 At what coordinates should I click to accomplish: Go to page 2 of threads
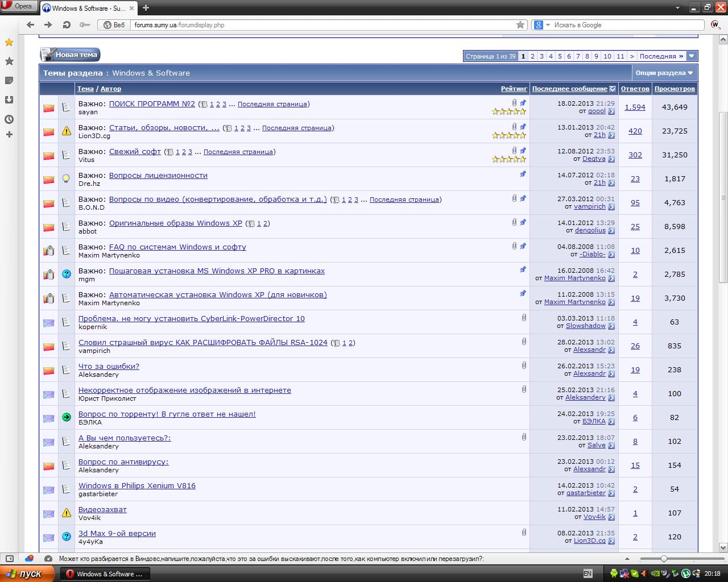pyautogui.click(x=532, y=56)
